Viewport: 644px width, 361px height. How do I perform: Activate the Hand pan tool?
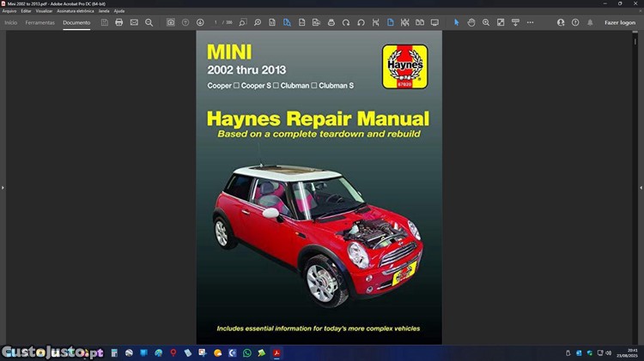(x=471, y=22)
